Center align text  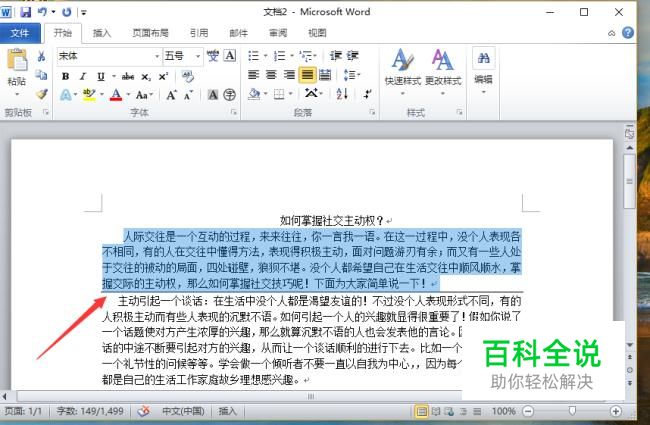coord(271,75)
